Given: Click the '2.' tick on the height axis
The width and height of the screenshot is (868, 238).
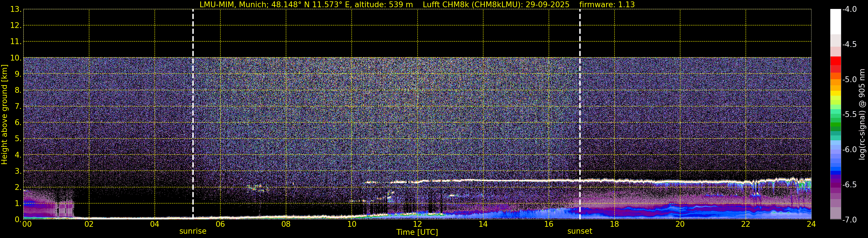Looking at the screenshot, I should point(18,187).
